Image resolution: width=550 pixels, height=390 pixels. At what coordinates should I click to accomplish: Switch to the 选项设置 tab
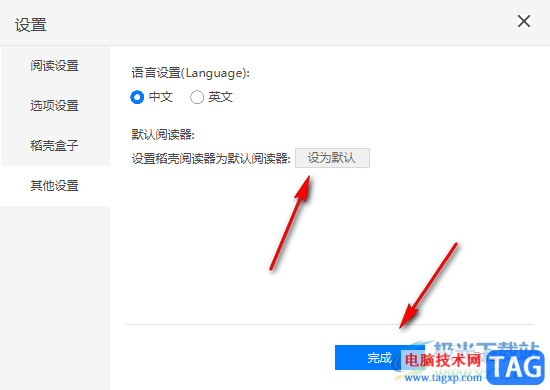(55, 106)
